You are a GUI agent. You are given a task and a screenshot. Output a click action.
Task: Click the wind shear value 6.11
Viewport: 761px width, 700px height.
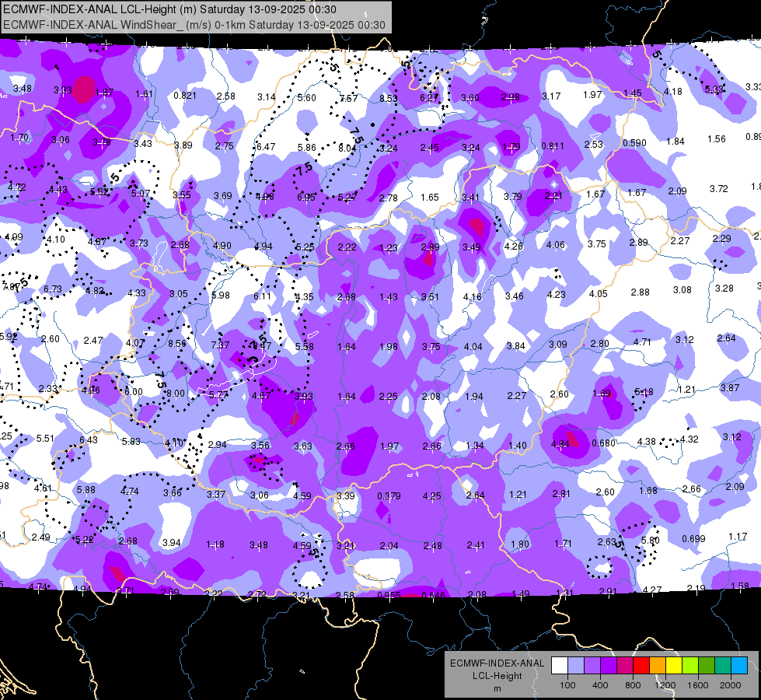[263, 296]
